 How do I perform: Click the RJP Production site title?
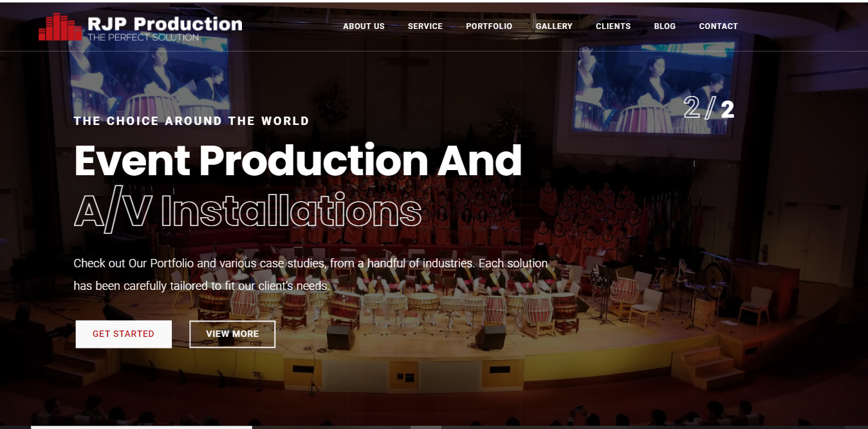click(165, 23)
